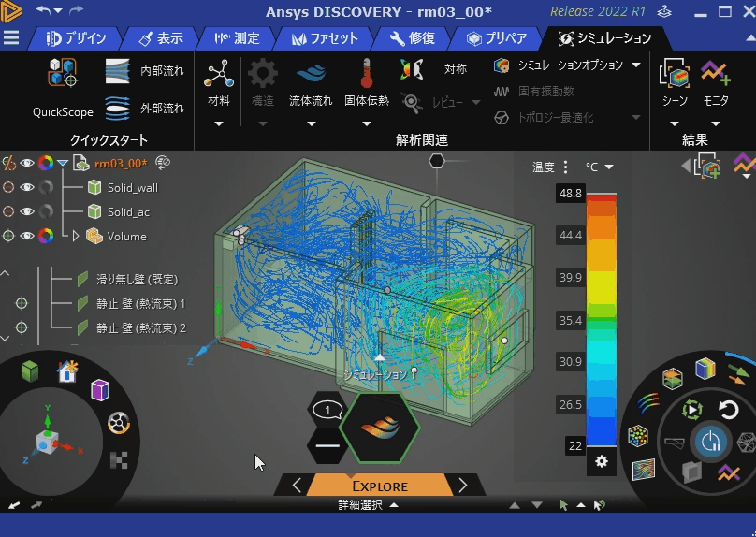Toggle visibility eye for Solid_ac

(x=27, y=211)
